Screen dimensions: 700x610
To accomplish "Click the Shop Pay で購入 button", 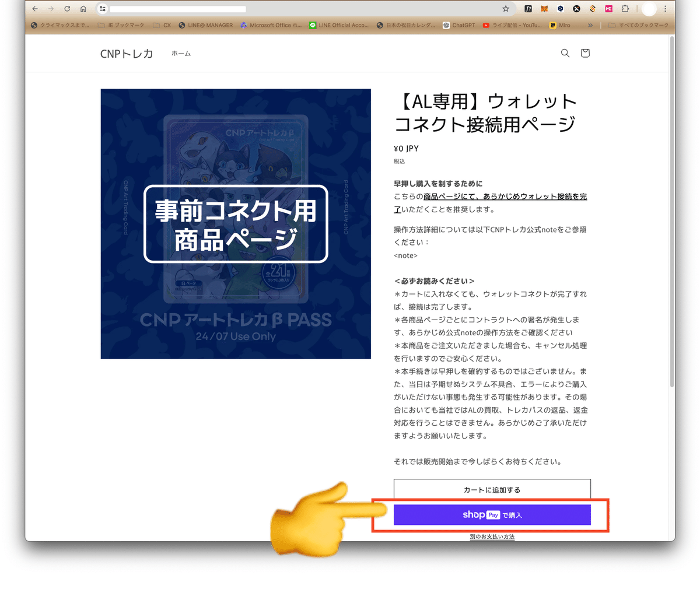I will point(492,515).
